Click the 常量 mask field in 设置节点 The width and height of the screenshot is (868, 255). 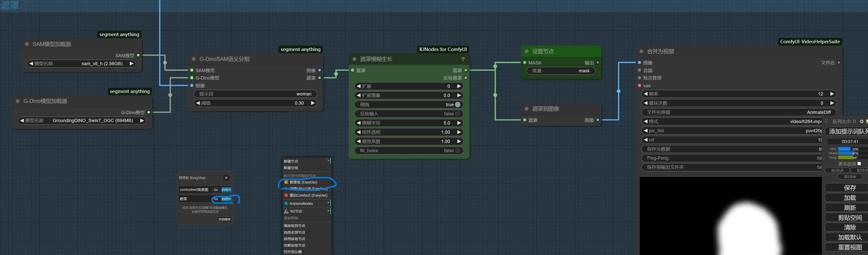(x=561, y=71)
